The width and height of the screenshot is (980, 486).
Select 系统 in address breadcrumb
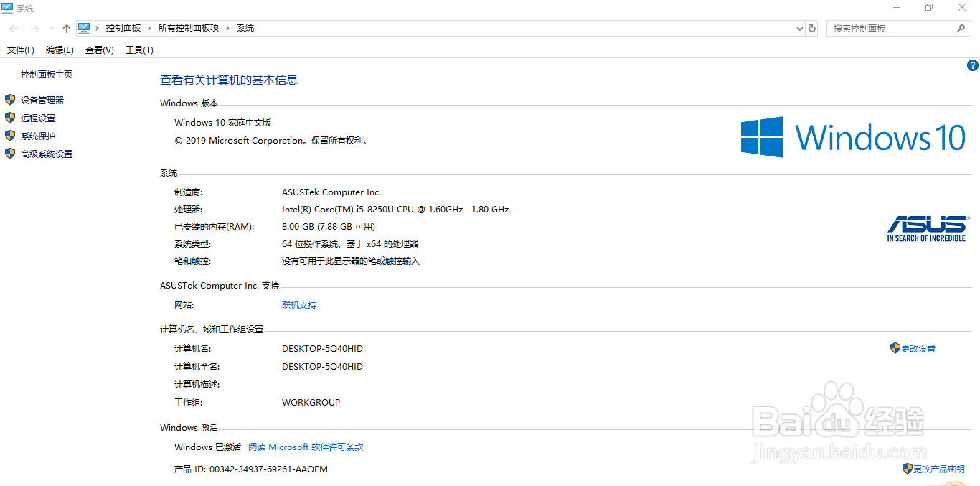[245, 28]
